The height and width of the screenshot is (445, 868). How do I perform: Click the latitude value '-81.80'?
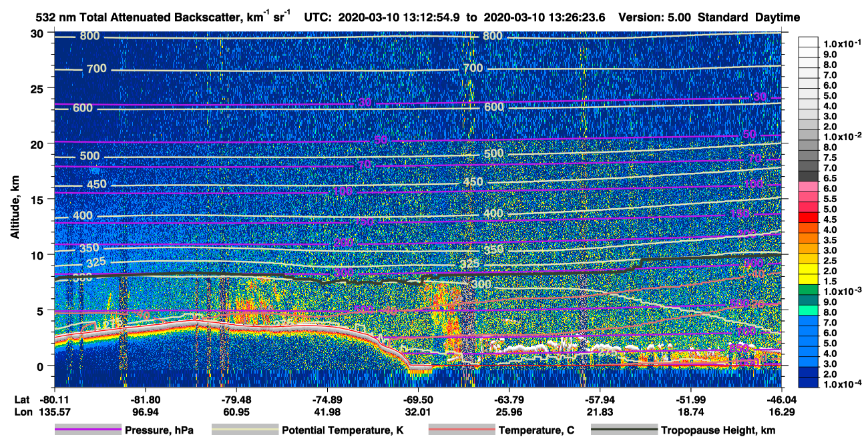pos(146,399)
